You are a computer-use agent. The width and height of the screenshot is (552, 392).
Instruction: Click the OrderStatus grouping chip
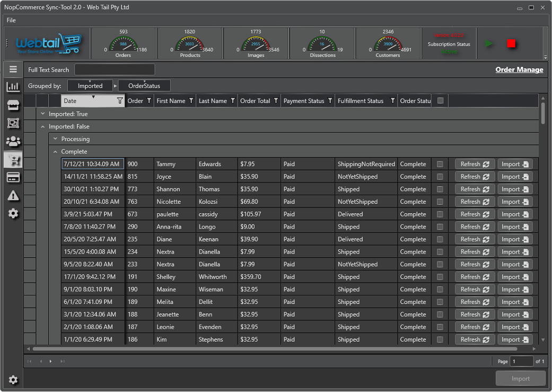coord(144,85)
